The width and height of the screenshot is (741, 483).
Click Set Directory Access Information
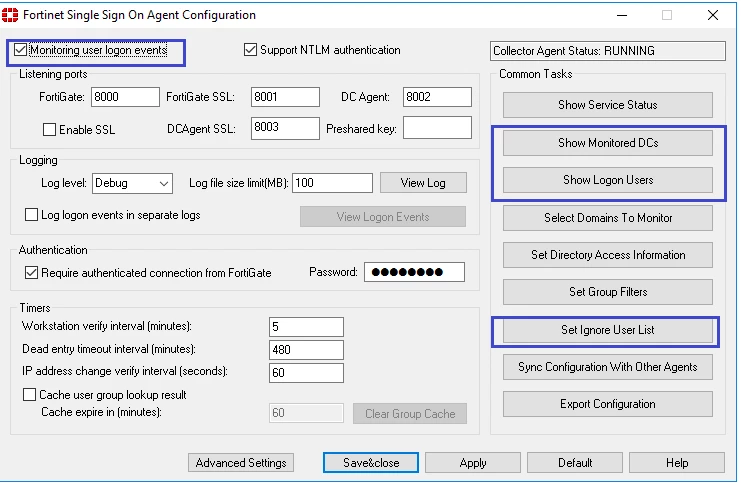[608, 255]
